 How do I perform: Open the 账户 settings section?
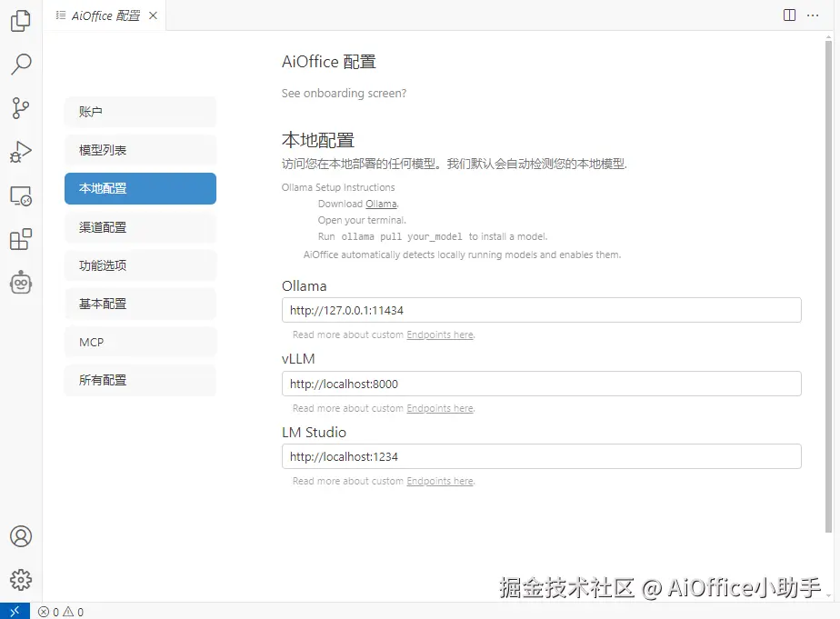(140, 112)
